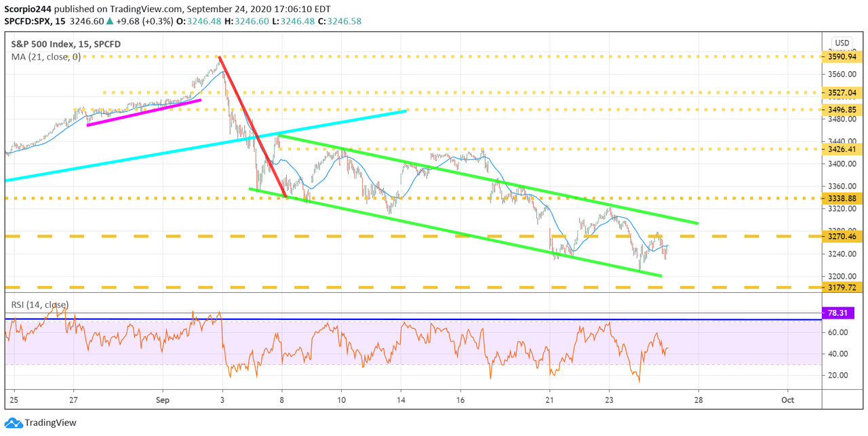Click the 60.00 RSI axis tick
This screenshot has width=868, height=436.
point(837,332)
